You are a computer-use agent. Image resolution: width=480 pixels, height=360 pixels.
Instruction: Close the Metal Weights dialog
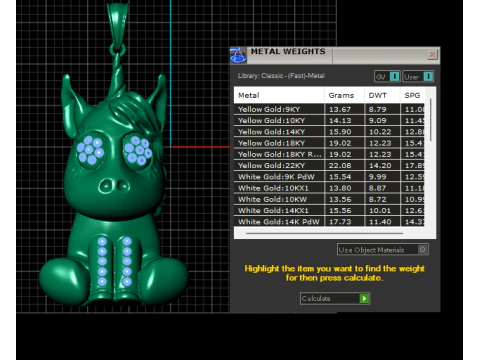click(432, 54)
